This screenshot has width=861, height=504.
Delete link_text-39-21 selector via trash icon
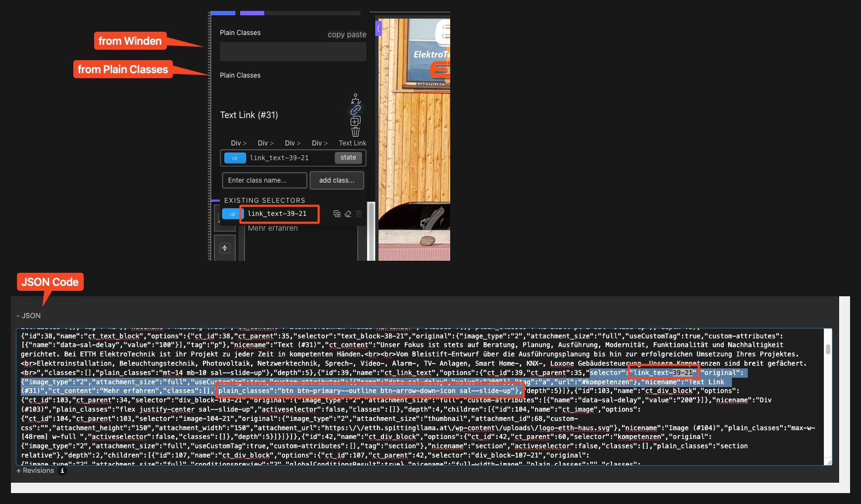[x=359, y=214]
